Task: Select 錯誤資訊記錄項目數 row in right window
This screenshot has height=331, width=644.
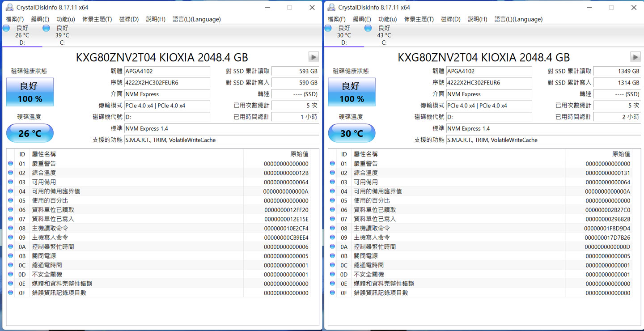Action: tap(481, 293)
